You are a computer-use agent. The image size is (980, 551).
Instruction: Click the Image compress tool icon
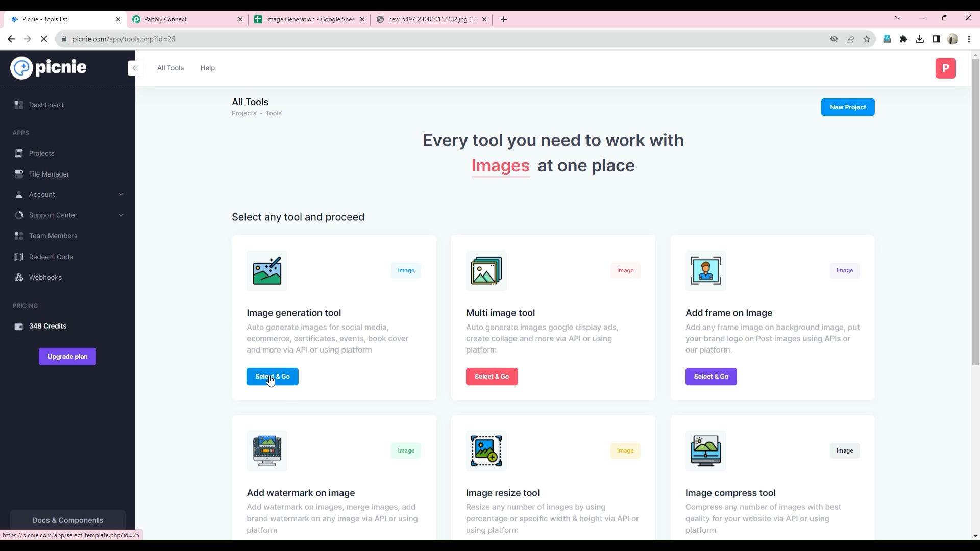705,451
